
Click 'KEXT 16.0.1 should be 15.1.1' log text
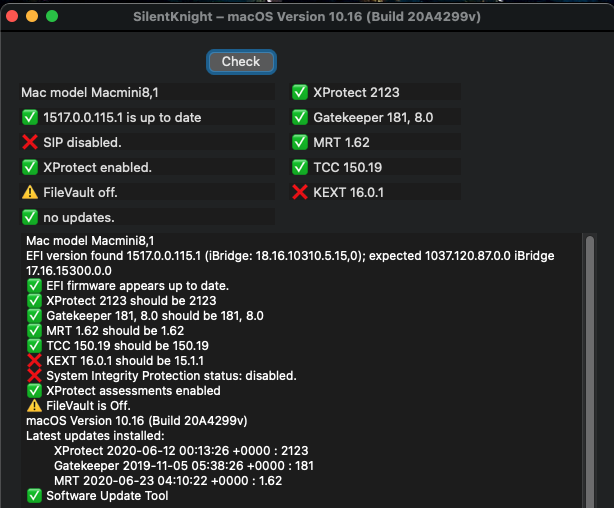(x=125, y=361)
